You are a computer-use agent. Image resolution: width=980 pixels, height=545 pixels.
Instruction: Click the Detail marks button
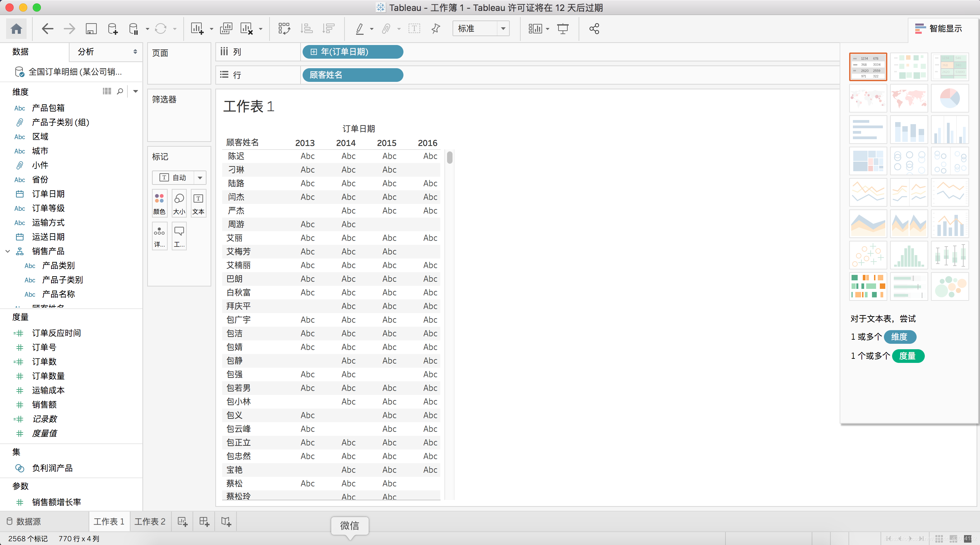(159, 236)
